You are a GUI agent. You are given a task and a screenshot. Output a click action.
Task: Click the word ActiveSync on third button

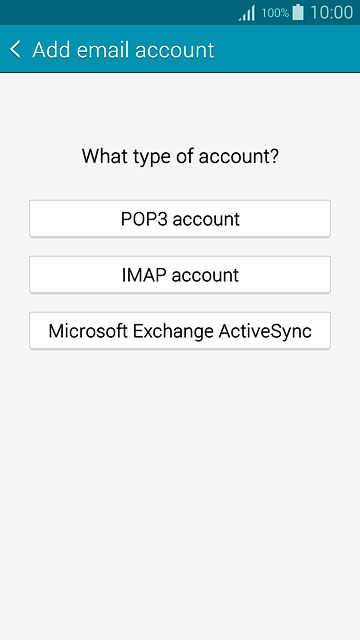(265, 331)
